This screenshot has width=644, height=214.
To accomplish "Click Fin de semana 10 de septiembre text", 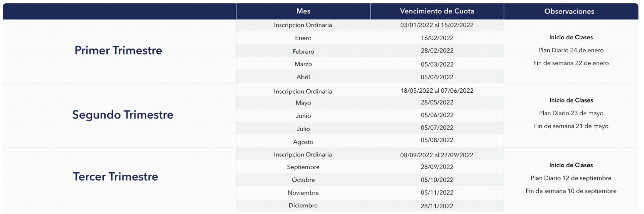I will tap(571, 191).
